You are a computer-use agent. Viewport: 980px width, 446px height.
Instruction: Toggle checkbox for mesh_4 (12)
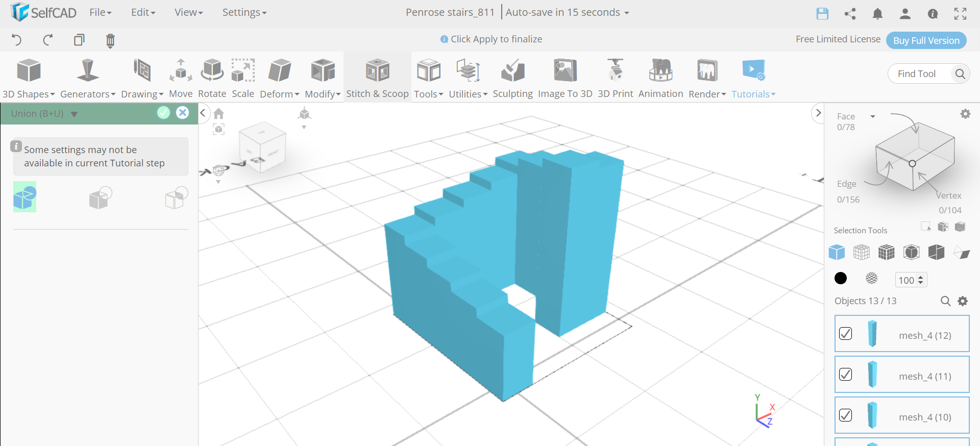[846, 334]
